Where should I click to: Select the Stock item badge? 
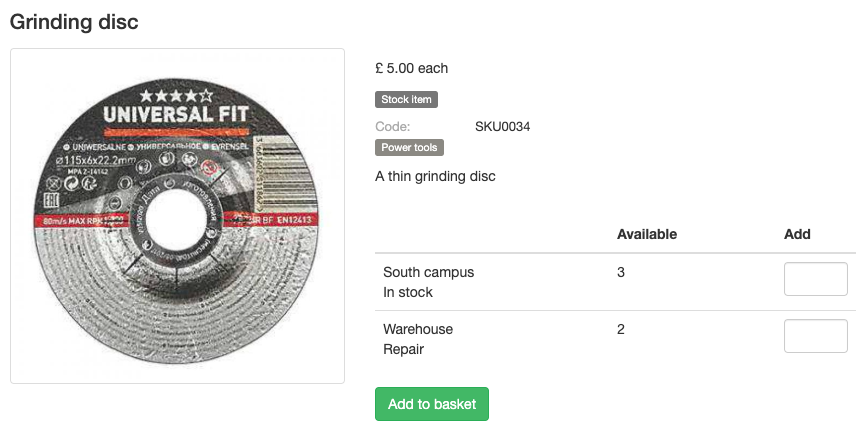point(407,99)
